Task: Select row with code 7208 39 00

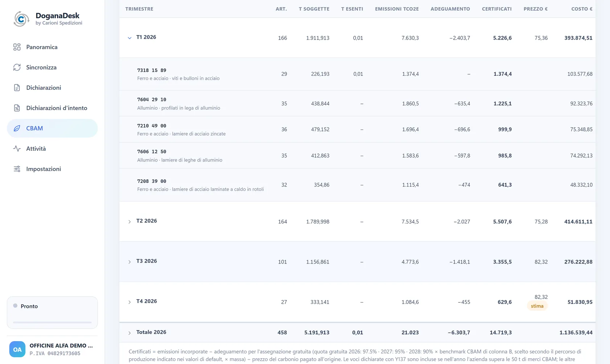Action: (357, 185)
